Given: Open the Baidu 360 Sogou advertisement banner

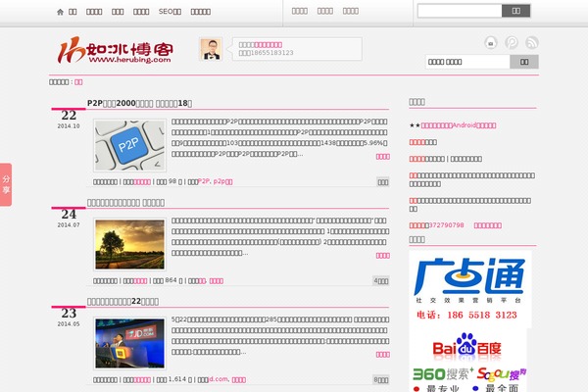Looking at the screenshot, I should click(x=468, y=360).
